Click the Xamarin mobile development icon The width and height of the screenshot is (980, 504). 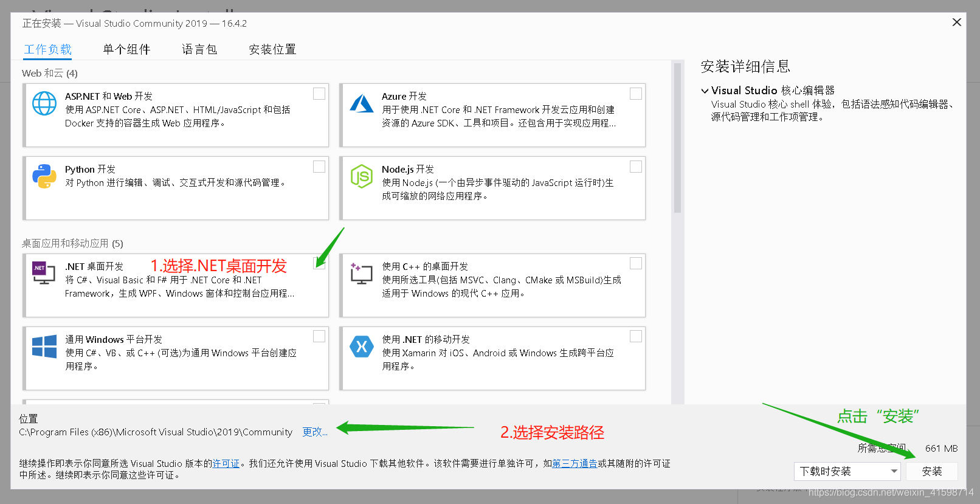tap(362, 347)
